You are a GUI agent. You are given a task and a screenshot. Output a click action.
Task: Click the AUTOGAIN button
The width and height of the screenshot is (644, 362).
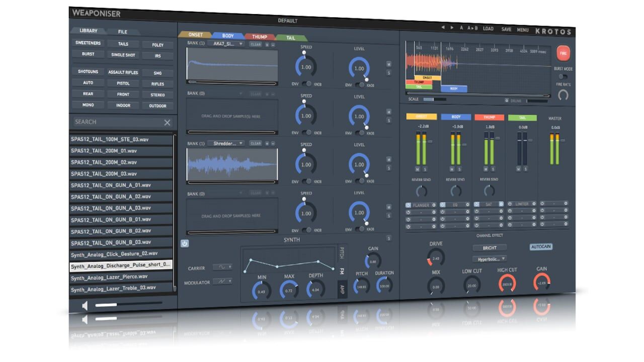[541, 247]
